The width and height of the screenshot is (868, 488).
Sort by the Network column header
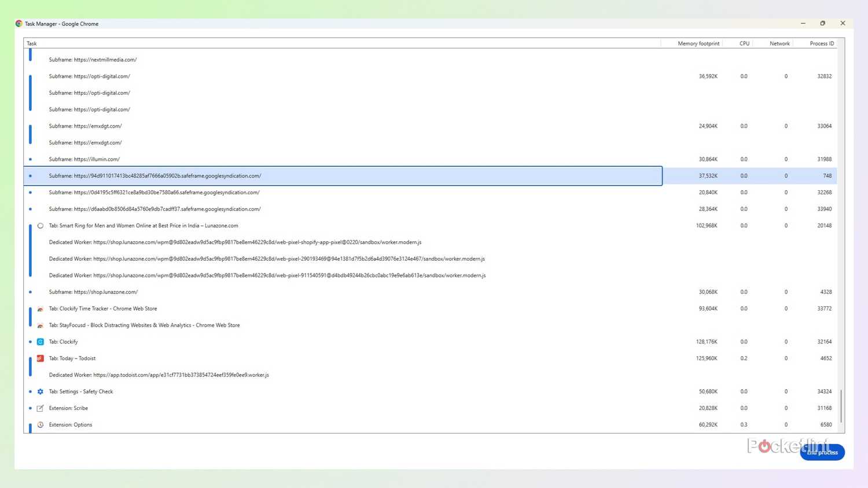pos(773,43)
